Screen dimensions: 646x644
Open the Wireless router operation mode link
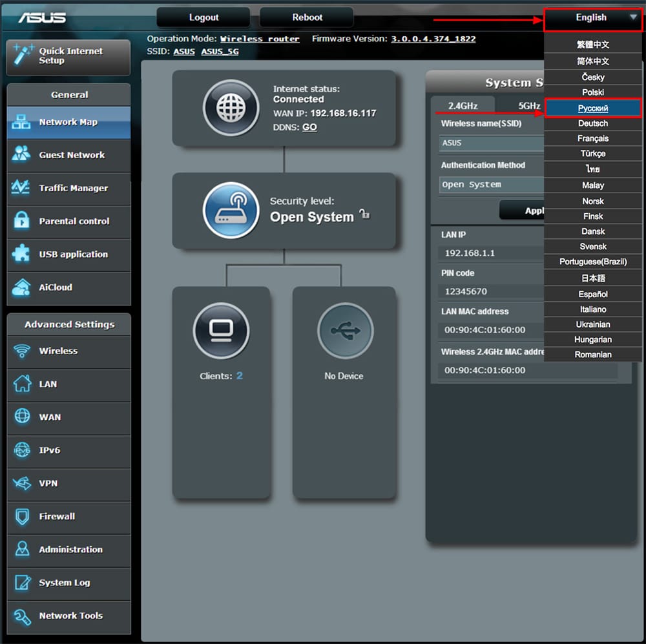click(260, 39)
